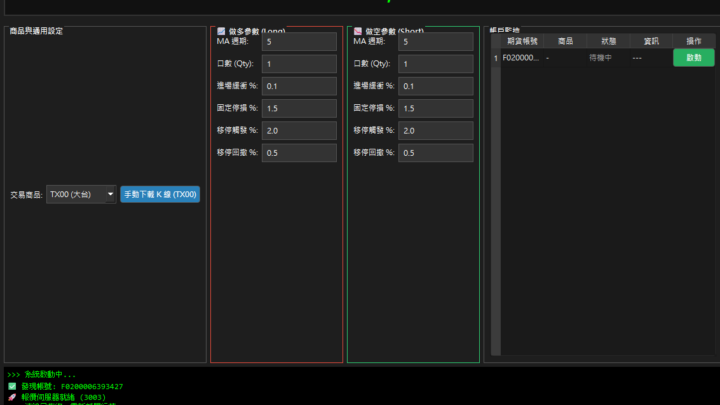The width and height of the screenshot is (720, 405).
Task: Click the Long parameters chart icon
Action: [x=221, y=32]
